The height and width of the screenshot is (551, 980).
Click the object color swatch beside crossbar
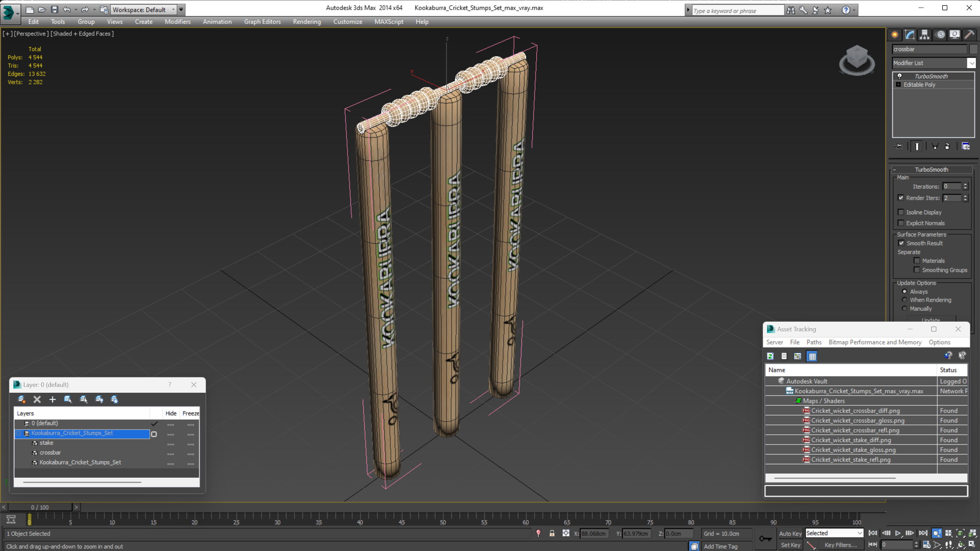click(x=973, y=49)
